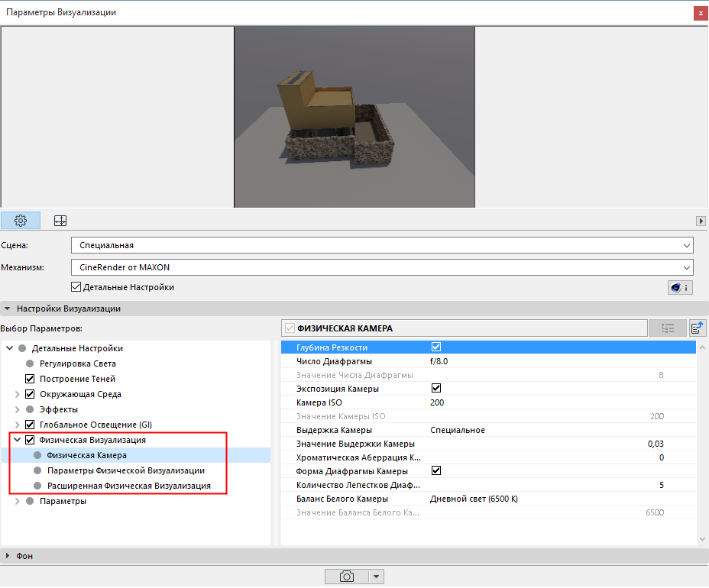Viewport: 709px width, 588px height.
Task: Select Камера ISO row label
Action: tap(319, 402)
